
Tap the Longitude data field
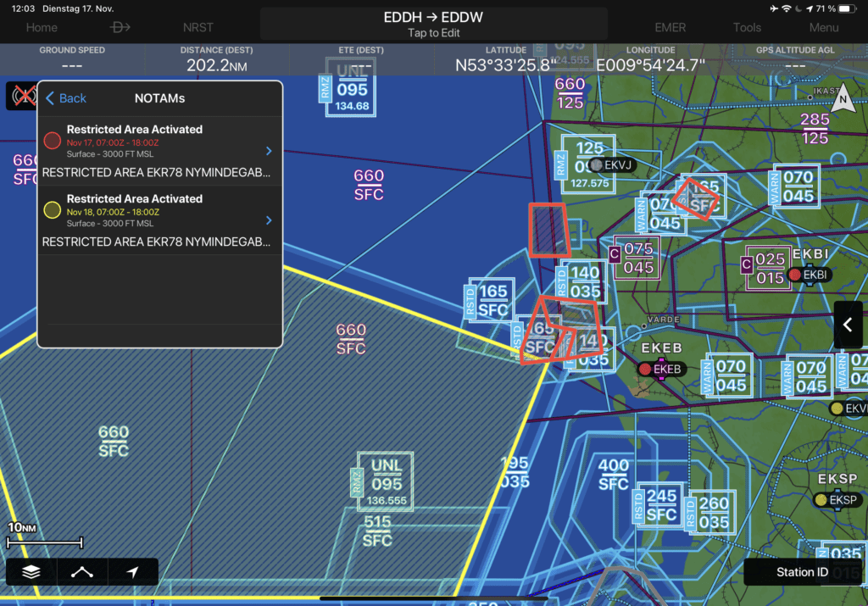(x=650, y=58)
